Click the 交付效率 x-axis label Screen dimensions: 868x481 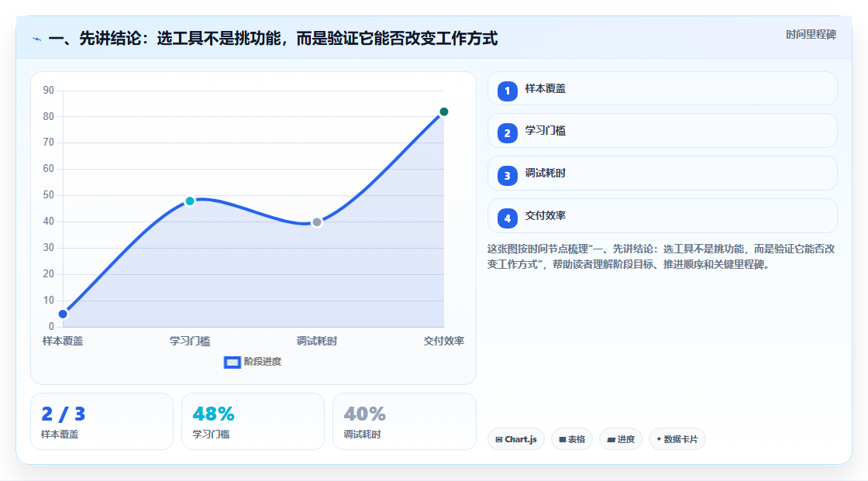pyautogui.click(x=444, y=341)
